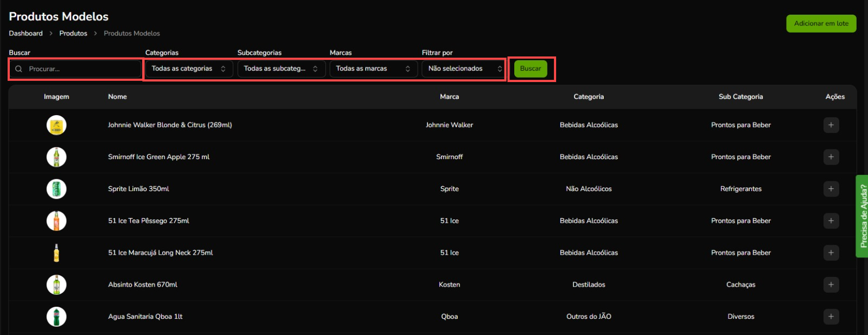Focus the Procurar search input
Image resolution: width=868 pixels, height=335 pixels.
tap(76, 69)
